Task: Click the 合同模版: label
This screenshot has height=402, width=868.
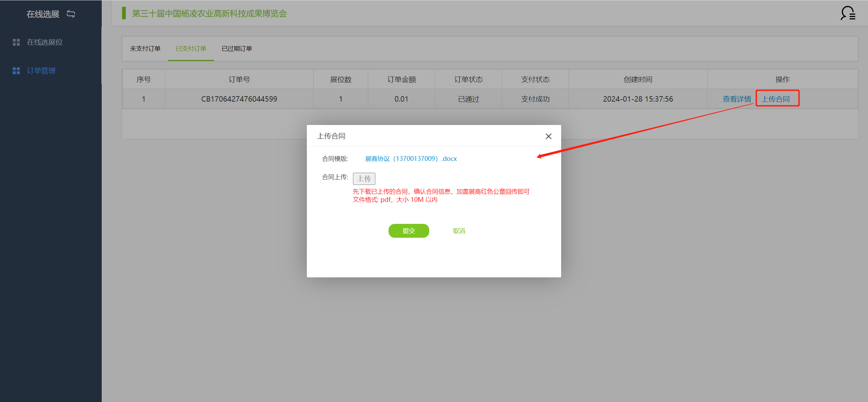Action: (335, 158)
